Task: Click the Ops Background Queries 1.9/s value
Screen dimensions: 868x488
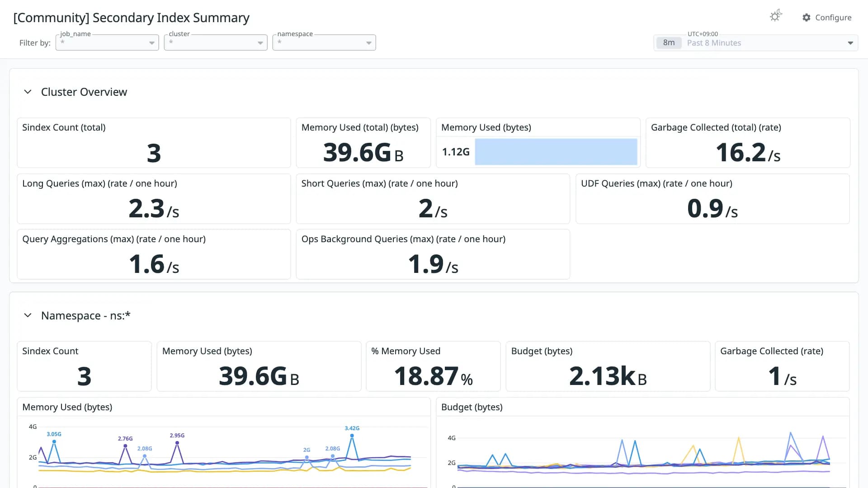Action: (433, 264)
